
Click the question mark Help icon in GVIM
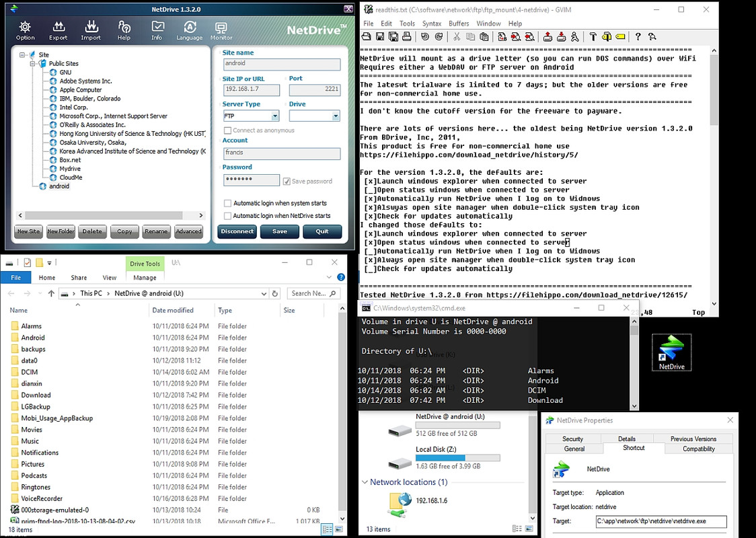pos(638,36)
